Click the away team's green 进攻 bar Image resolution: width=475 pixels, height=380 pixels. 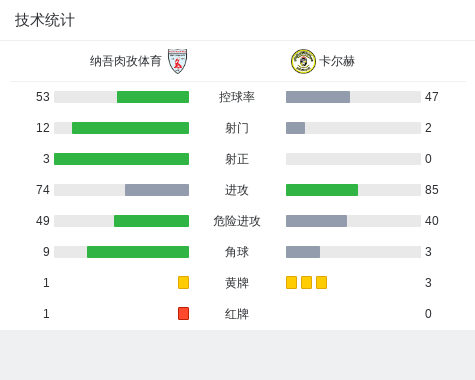322,190
